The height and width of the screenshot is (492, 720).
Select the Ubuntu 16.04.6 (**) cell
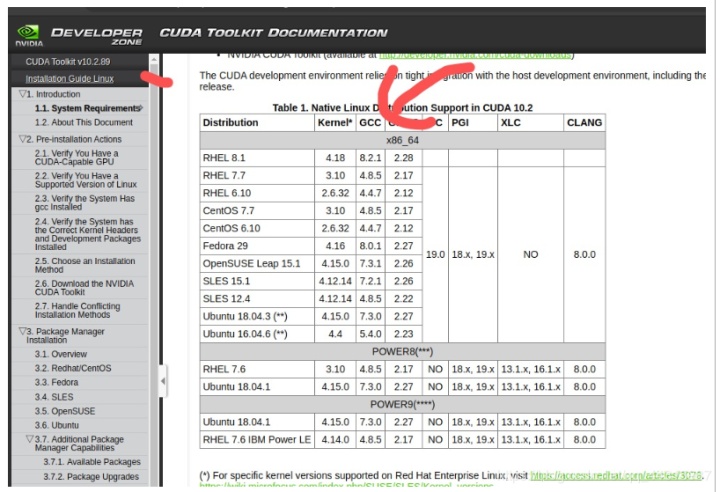pos(257,334)
